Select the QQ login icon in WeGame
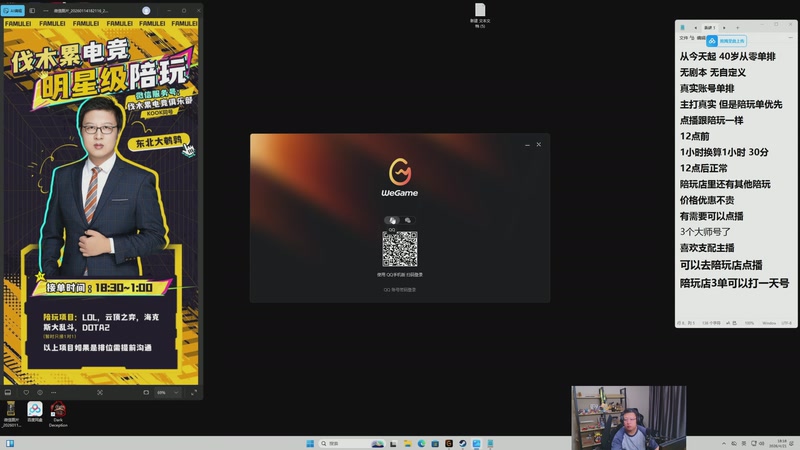The image size is (800, 450). click(392, 220)
